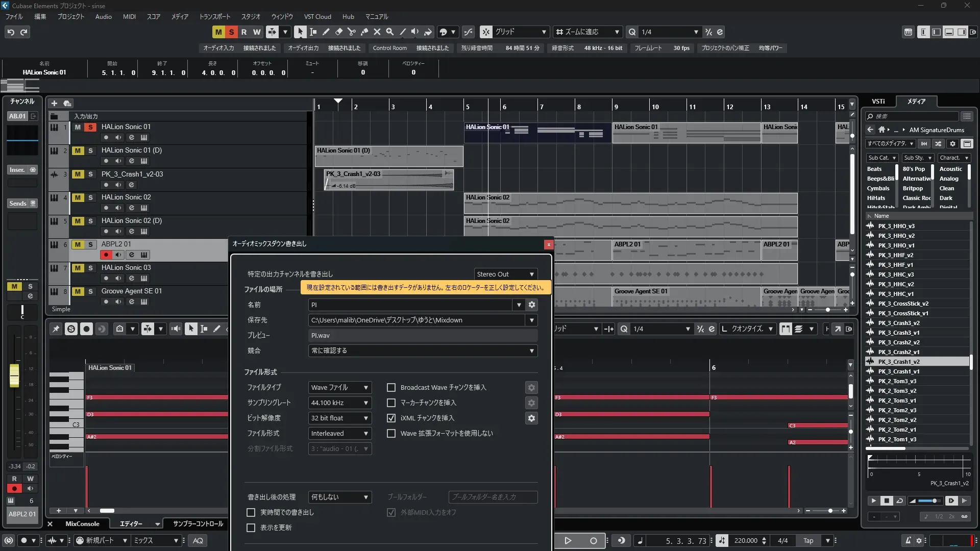Image resolution: width=980 pixels, height=551 pixels.
Task: Open the トランスポート menu
Action: click(x=214, y=16)
